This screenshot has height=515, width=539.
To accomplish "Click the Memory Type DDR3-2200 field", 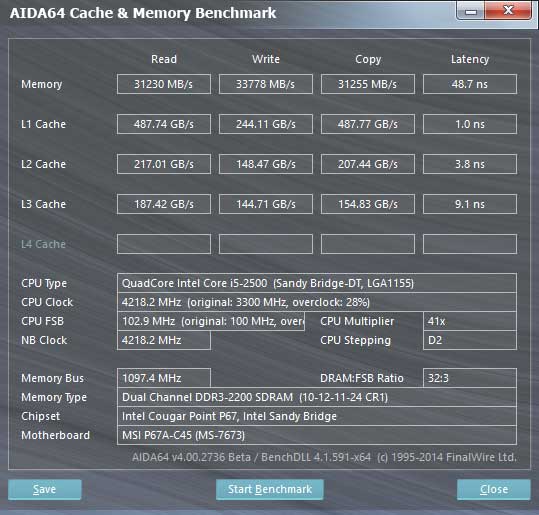I will pyautogui.click(x=317, y=397).
